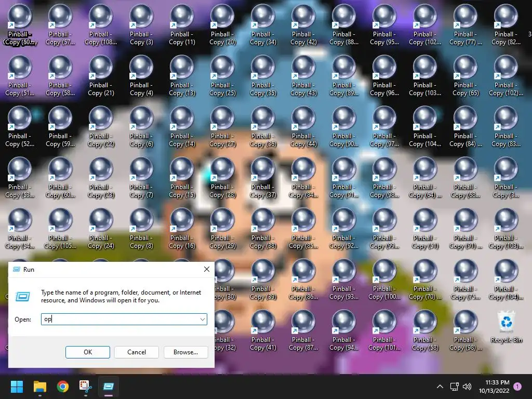Select the Pinball - Copy (98) shortcut
532x399 pixels.
(x=465, y=330)
